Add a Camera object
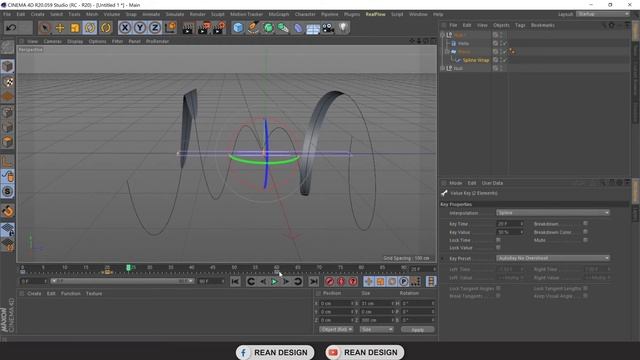640x360 pixels. pos(328,28)
